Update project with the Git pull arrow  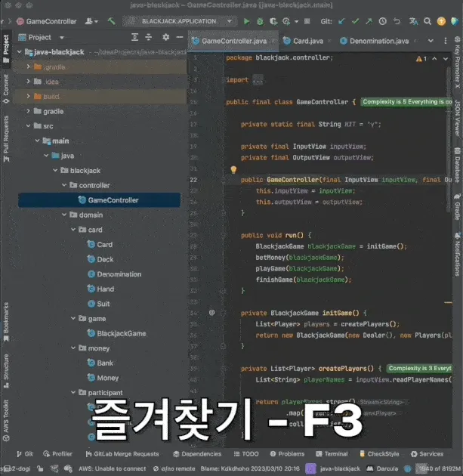(x=341, y=21)
